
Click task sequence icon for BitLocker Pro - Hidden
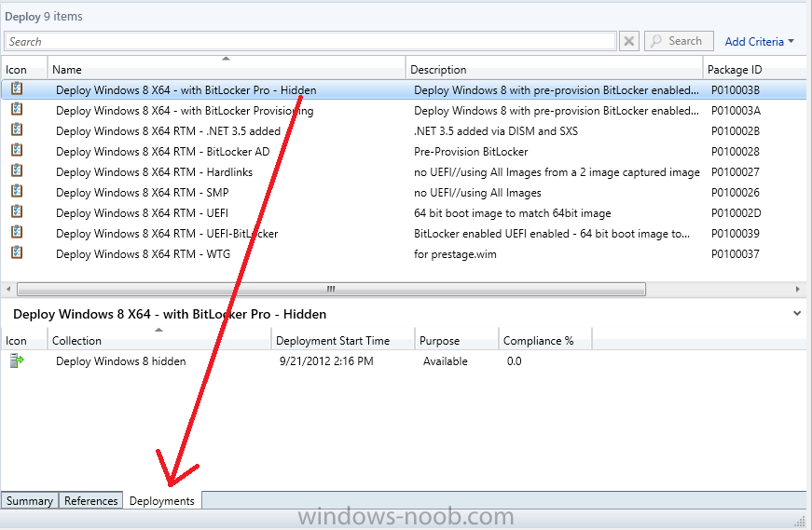click(x=17, y=88)
